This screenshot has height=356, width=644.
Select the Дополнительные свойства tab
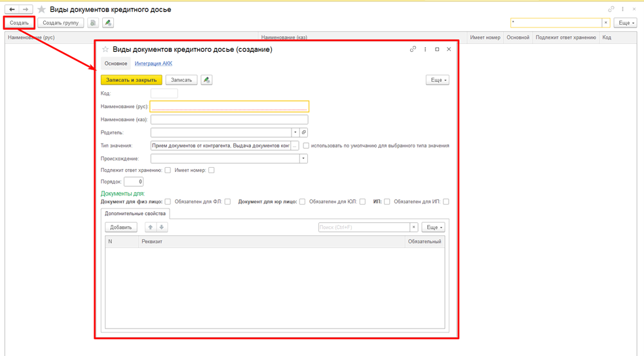coord(135,214)
